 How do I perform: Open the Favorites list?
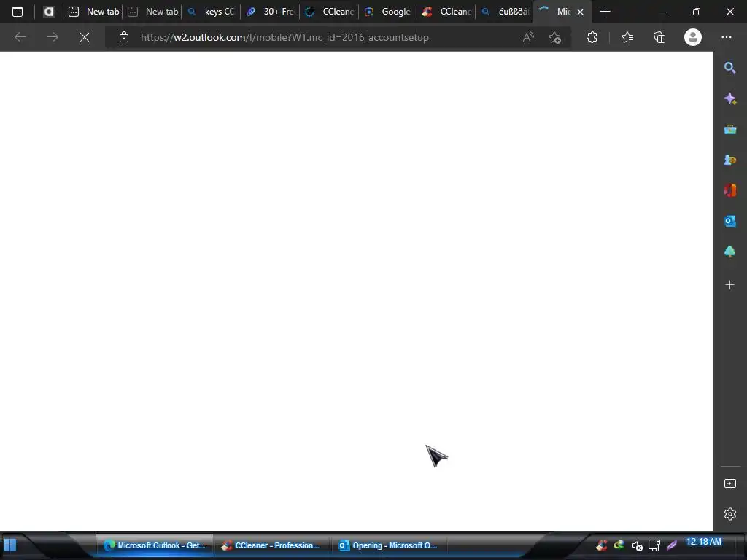pyautogui.click(x=627, y=37)
